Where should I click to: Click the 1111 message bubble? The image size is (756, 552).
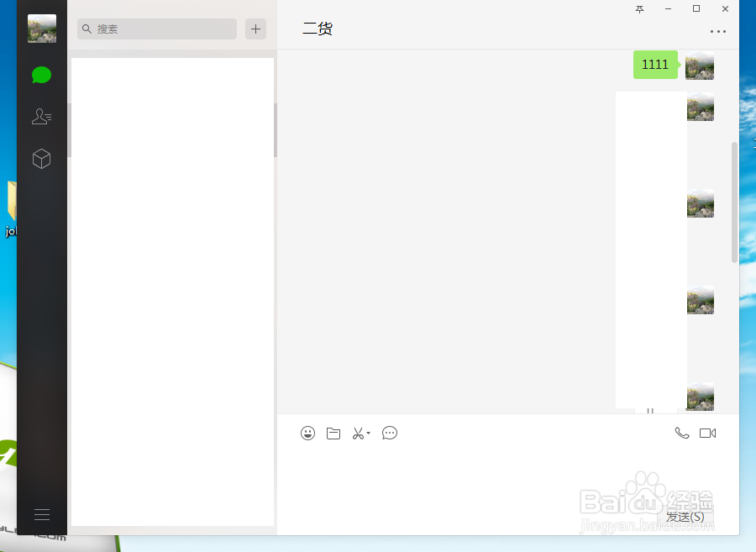point(655,65)
